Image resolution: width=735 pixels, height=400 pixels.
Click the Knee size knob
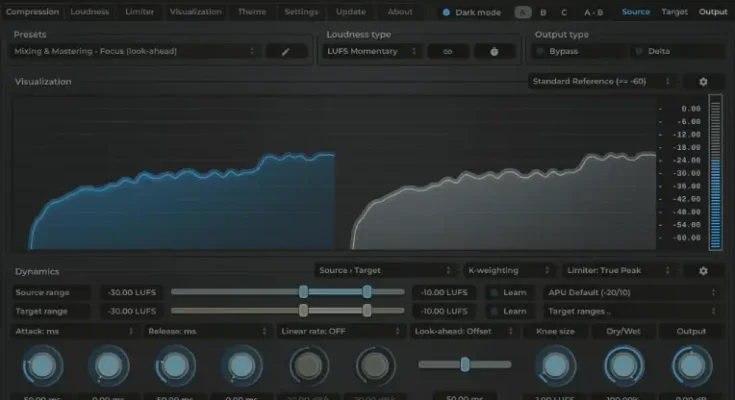pos(554,365)
